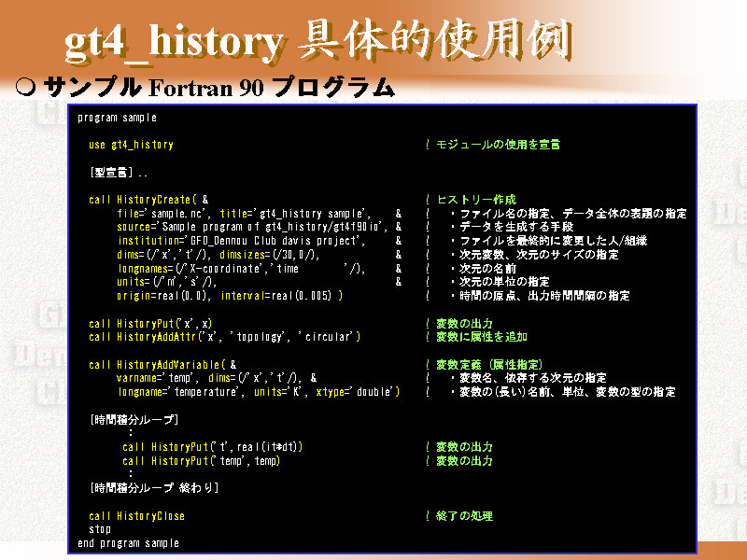
Task: Click comment '変数定義 (属性指定)'
Action: point(489,365)
